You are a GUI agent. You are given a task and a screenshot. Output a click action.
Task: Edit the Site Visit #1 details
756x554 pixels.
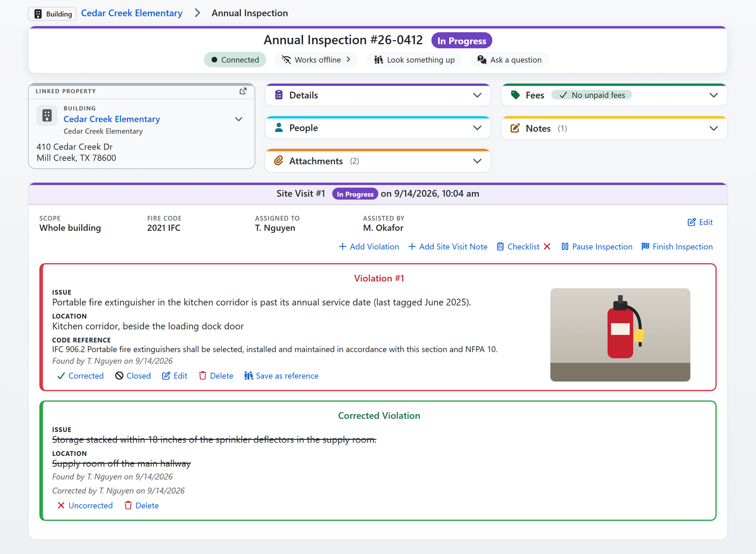point(700,222)
